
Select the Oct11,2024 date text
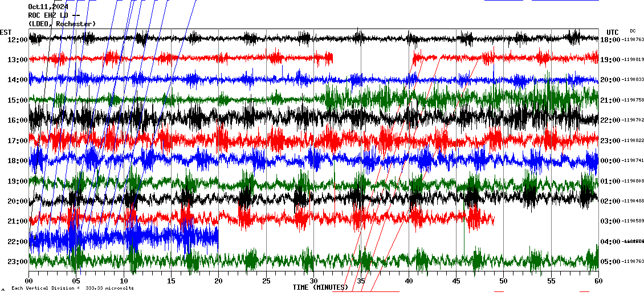point(48,7)
